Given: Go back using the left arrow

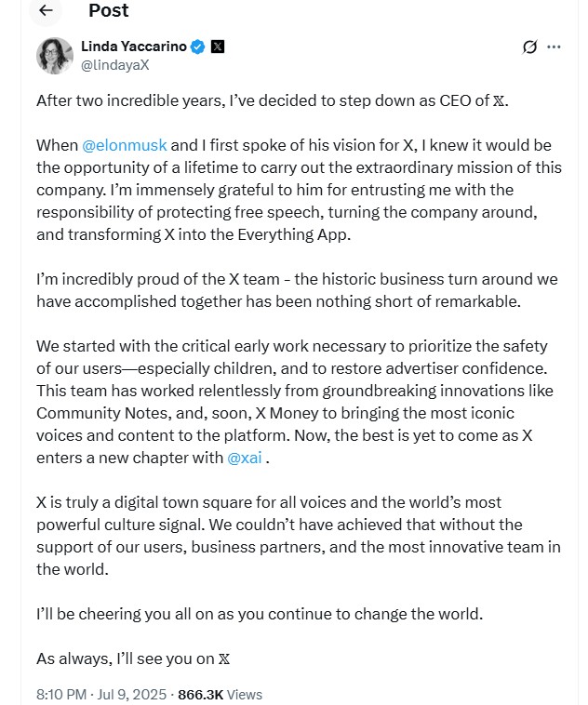Looking at the screenshot, I should tap(46, 11).
